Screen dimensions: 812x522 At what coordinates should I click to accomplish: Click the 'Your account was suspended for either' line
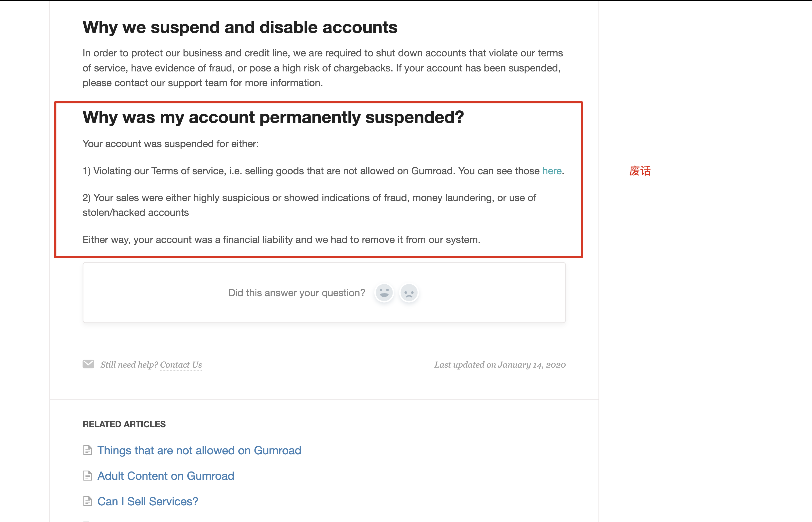[x=171, y=144]
